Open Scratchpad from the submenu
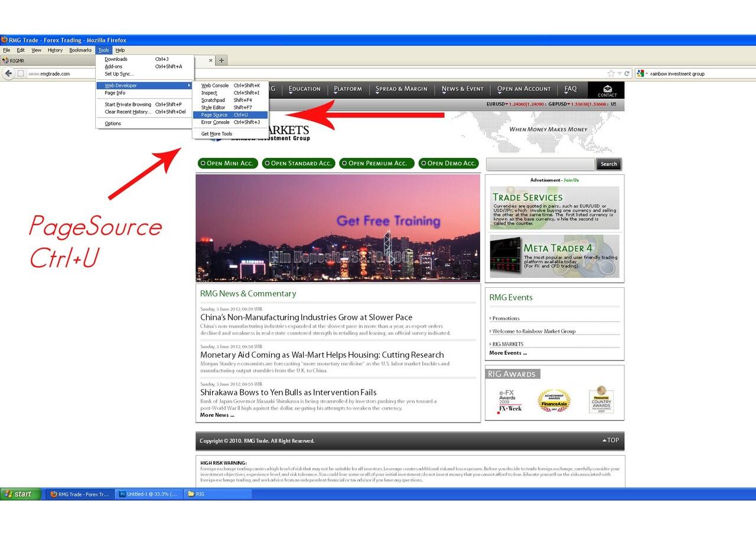 (230, 100)
